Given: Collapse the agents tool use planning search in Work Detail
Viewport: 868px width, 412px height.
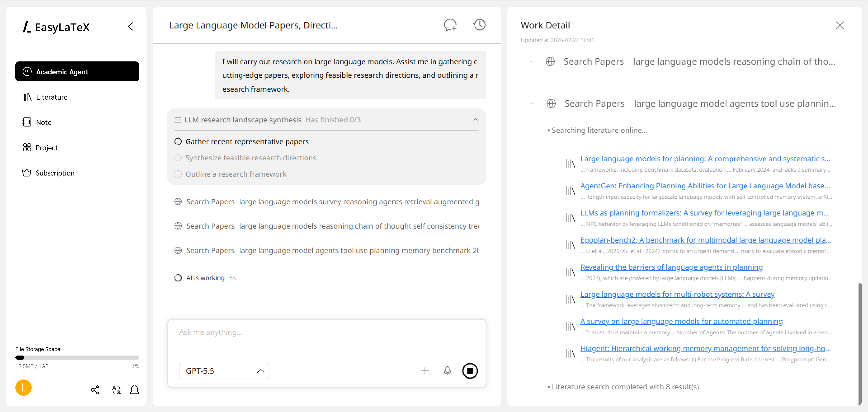Looking at the screenshot, I should click(531, 103).
